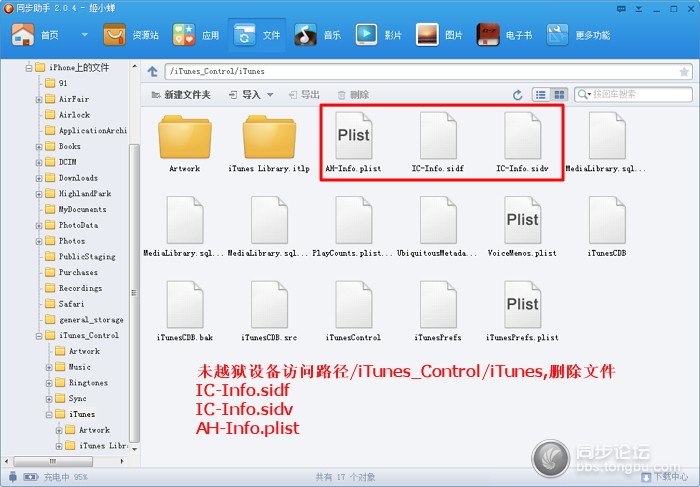Switch to thumbnail grid view
The width and height of the screenshot is (700, 487).
point(559,95)
